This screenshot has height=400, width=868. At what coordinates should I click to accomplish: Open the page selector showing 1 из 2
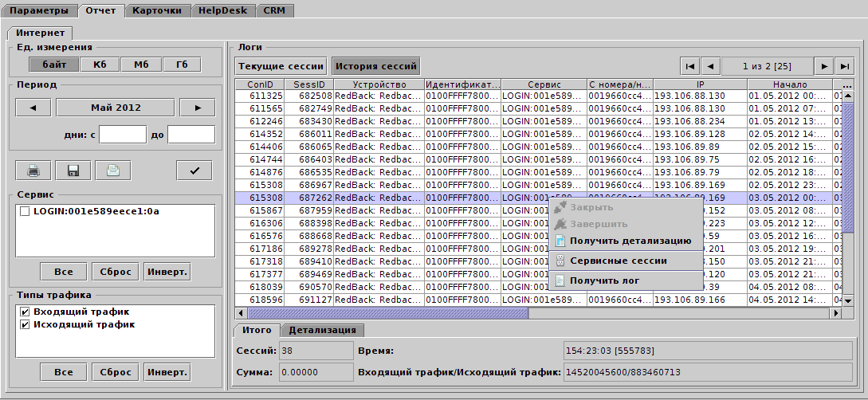(x=768, y=66)
